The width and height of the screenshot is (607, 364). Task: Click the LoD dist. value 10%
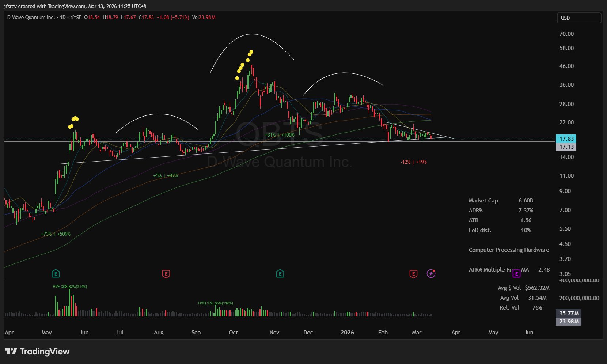click(526, 230)
